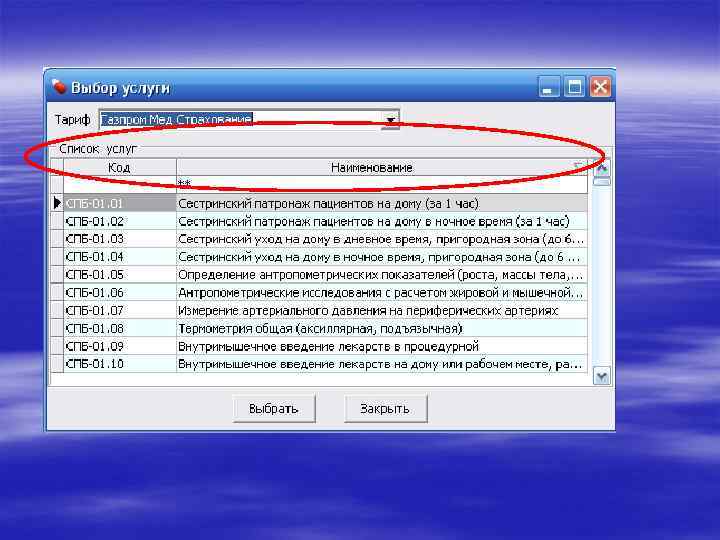This screenshot has width=720, height=540.
Task: Select Термометрия общая row
Action: (382, 328)
